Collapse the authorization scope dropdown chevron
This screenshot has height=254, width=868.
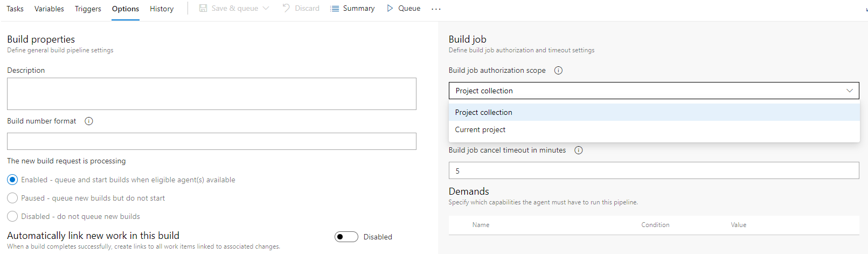(x=849, y=91)
